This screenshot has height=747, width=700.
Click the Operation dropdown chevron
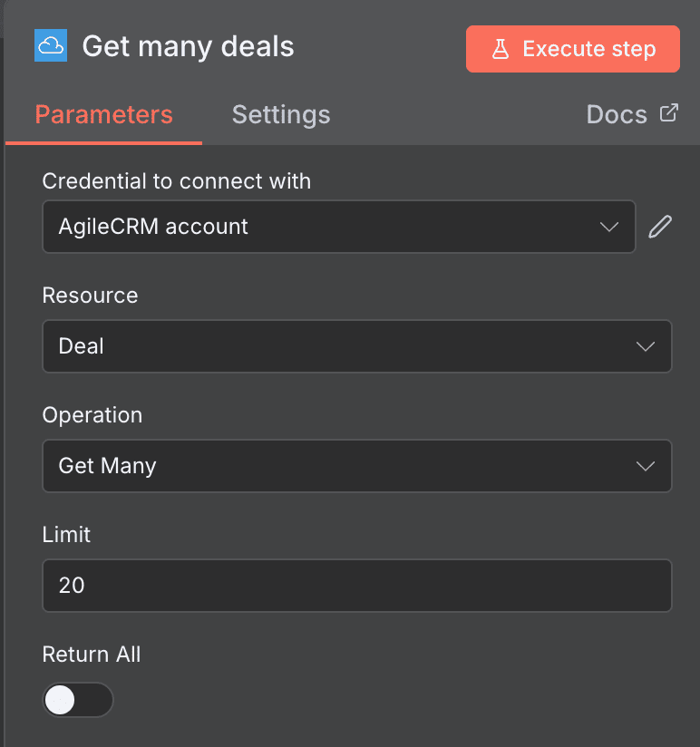tap(645, 466)
